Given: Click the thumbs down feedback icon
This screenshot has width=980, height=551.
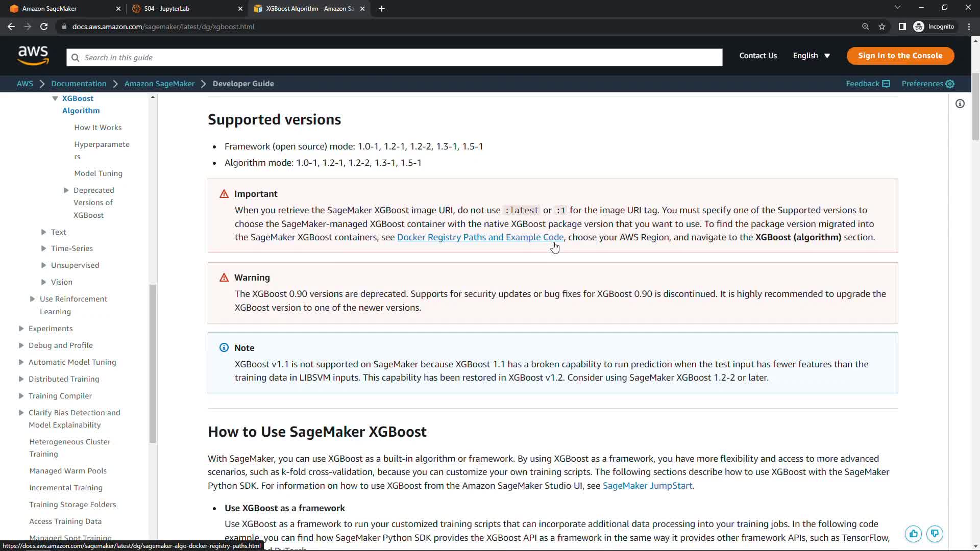Looking at the screenshot, I should pos(935,534).
